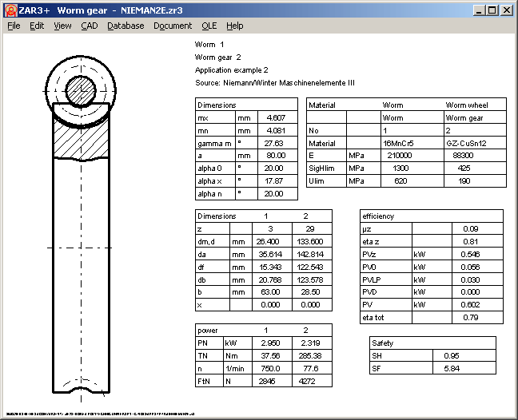Maximize the ZAR3+ window
Viewport: 518px width, 420px height.
(492, 10)
